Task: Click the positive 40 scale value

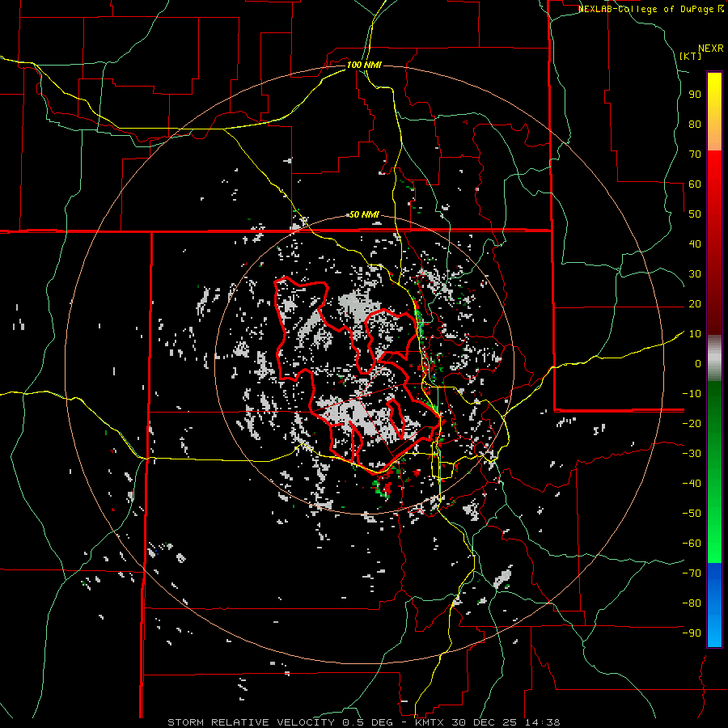Action: [695, 243]
